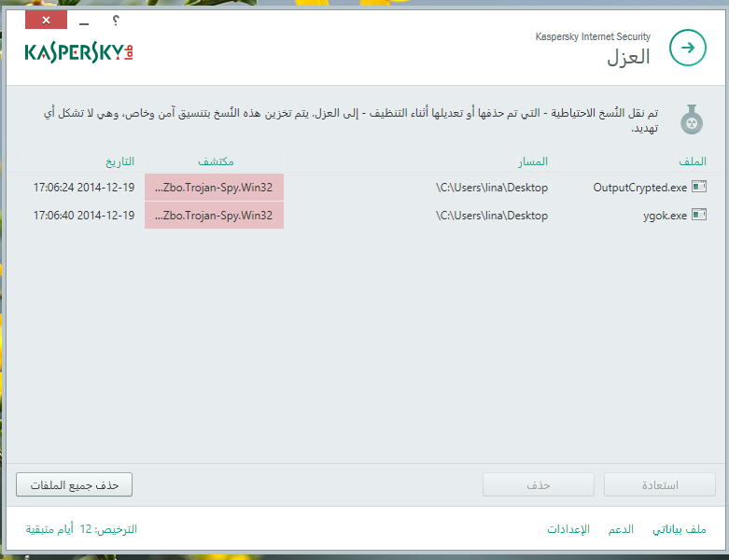Screen dimensions: 729x560
Task: Click the العزل page title
Action: tap(628, 57)
